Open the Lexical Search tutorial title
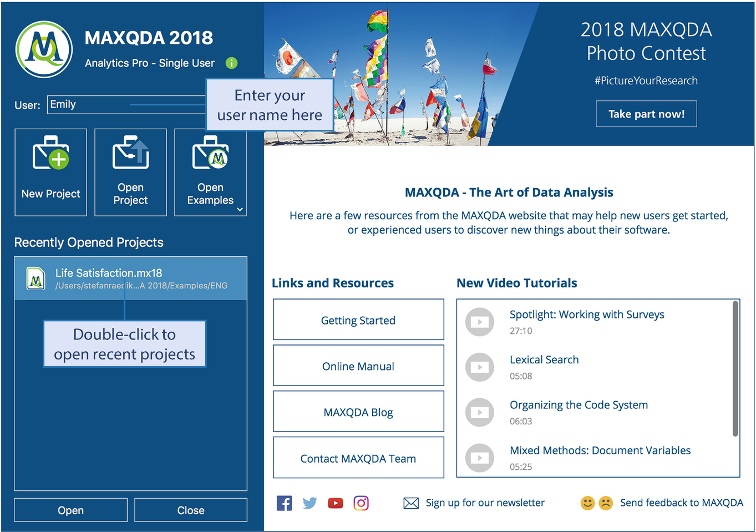This screenshot has height=532, width=756. [544, 359]
